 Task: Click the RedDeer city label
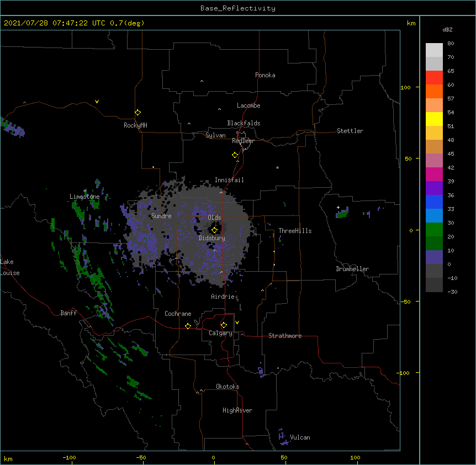pyautogui.click(x=243, y=141)
